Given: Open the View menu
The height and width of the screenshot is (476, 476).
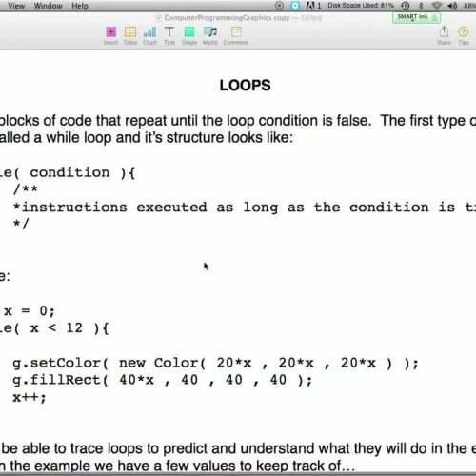Looking at the screenshot, I should coord(16,6).
